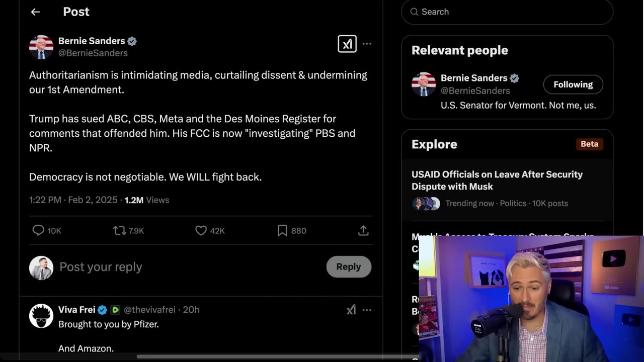
Task: Open Bernie Sanders avatar in post header
Action: point(41,47)
